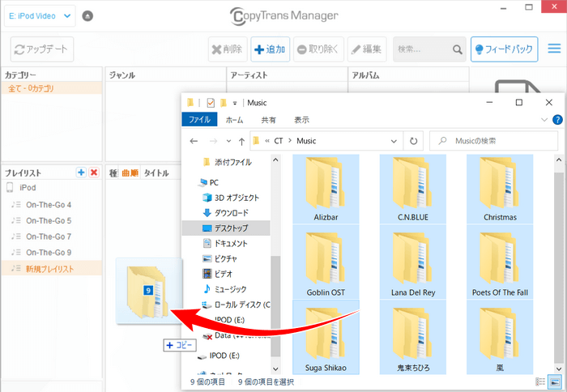Image resolution: width=567 pixels, height=392 pixels.
Task: Open the ファイル tab in Explorer
Action: coord(199,120)
